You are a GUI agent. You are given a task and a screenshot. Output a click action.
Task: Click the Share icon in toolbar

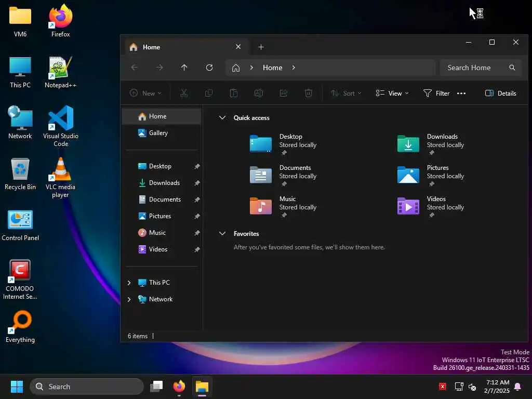(284, 94)
